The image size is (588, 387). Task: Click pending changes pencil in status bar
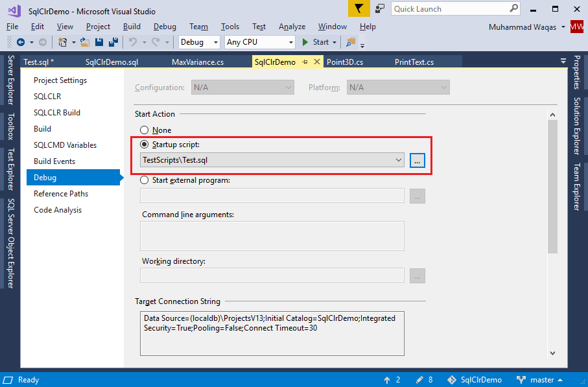tap(419, 380)
